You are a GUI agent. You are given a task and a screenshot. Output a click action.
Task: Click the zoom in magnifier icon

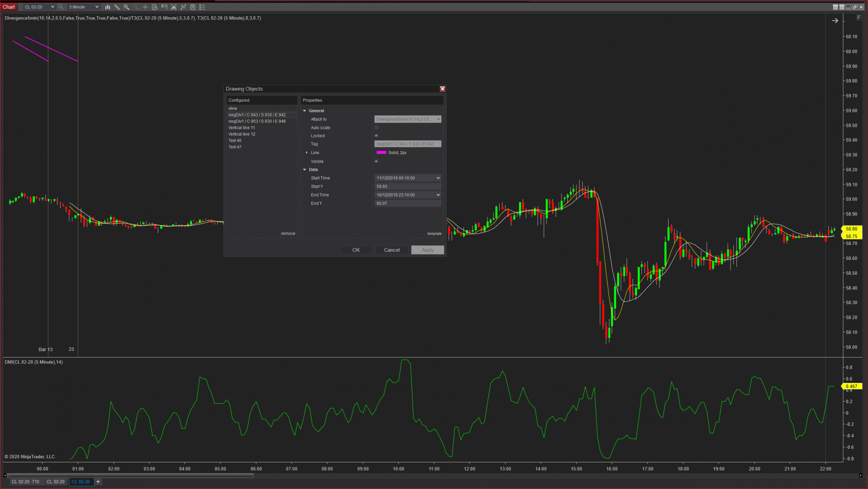127,7
